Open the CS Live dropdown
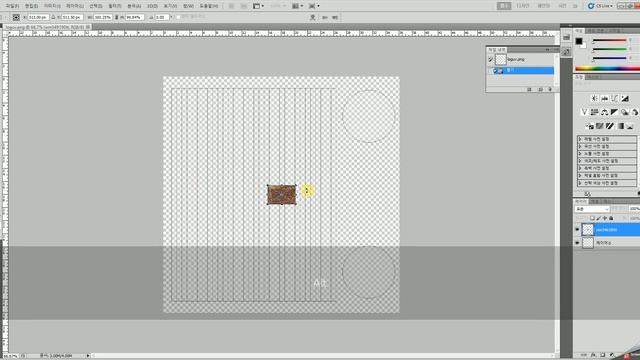The image size is (640, 360). click(x=600, y=6)
